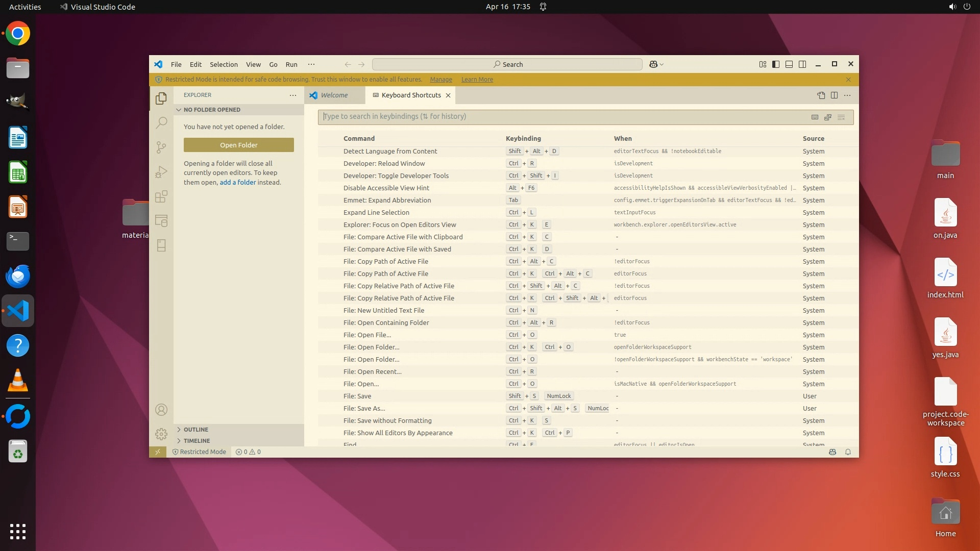Click the Manage gear icon
980x551 pixels.
(161, 434)
